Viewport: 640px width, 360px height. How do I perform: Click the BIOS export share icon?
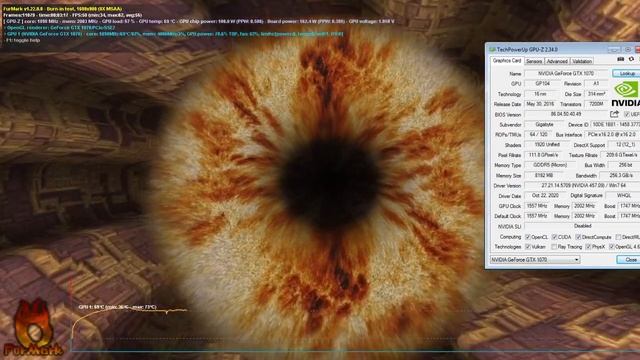click(x=614, y=114)
